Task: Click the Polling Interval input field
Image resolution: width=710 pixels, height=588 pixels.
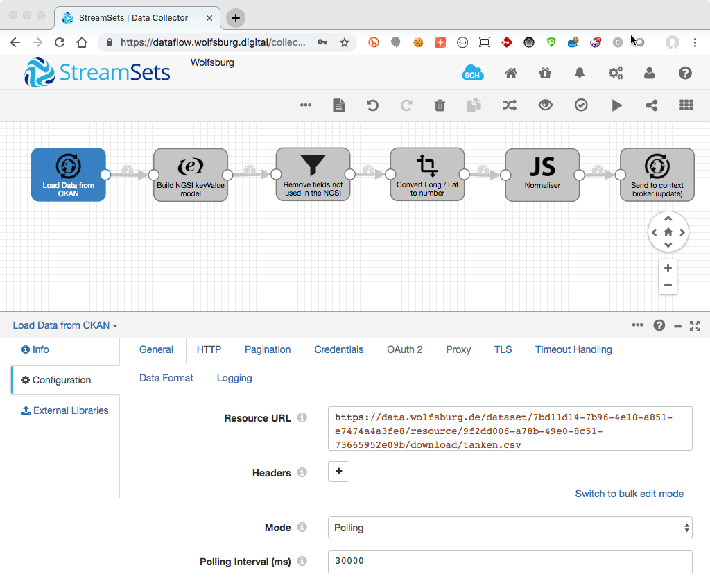Action: point(510,561)
